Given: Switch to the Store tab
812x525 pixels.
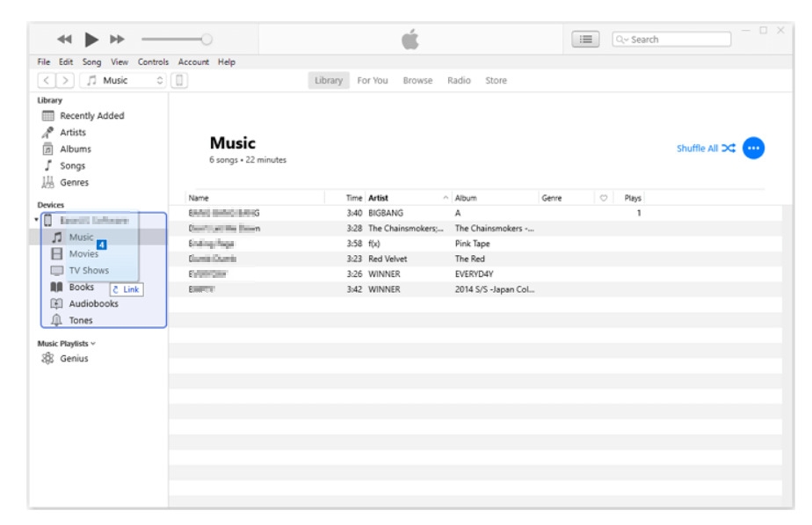Looking at the screenshot, I should click(x=496, y=80).
